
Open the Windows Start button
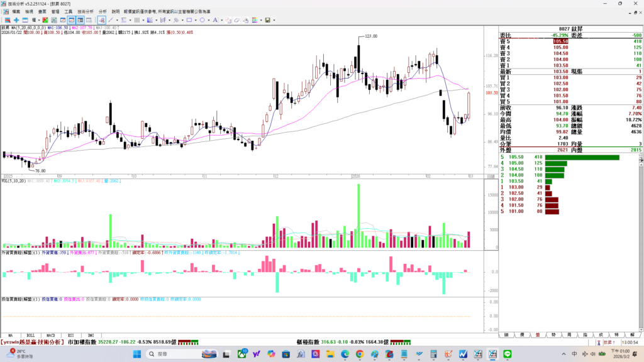(x=137, y=354)
